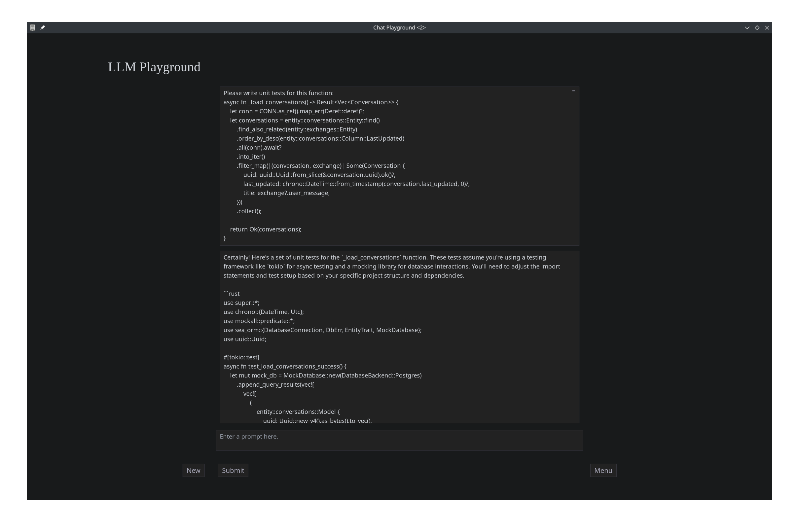
Task: Click 'Please write unit tests' line in message
Action: pos(278,93)
